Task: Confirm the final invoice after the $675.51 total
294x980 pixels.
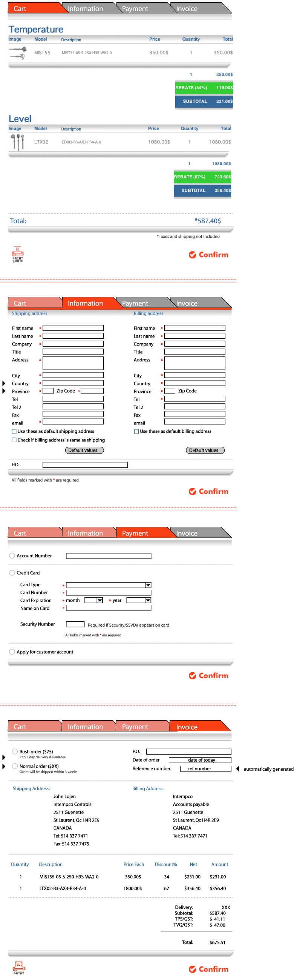Action: tap(208, 969)
